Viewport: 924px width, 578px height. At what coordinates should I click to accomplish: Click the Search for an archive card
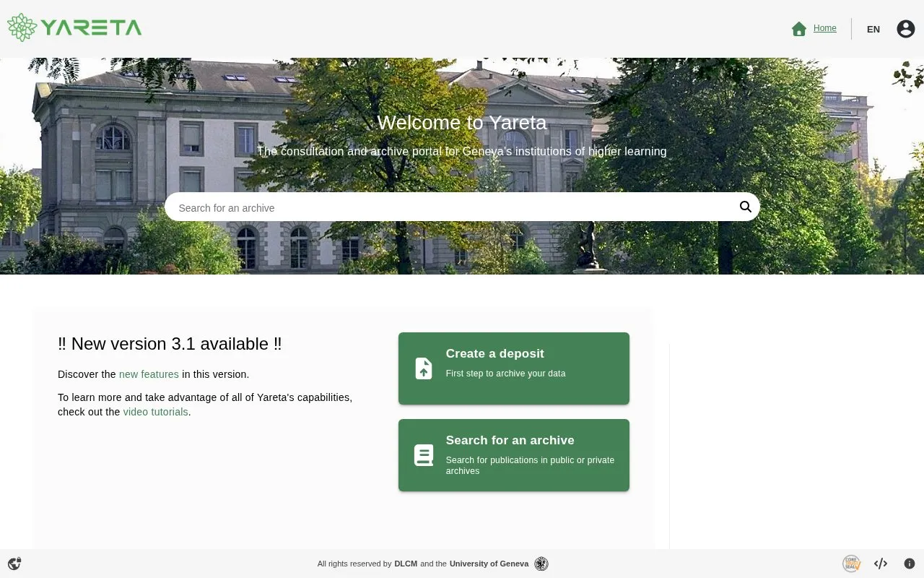pos(514,455)
